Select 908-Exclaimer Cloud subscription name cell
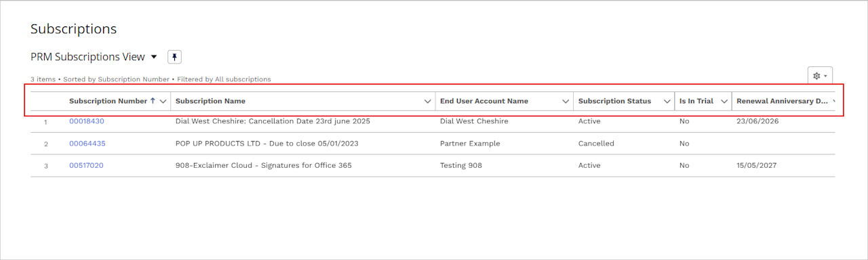The image size is (868, 260). pyautogui.click(x=264, y=165)
